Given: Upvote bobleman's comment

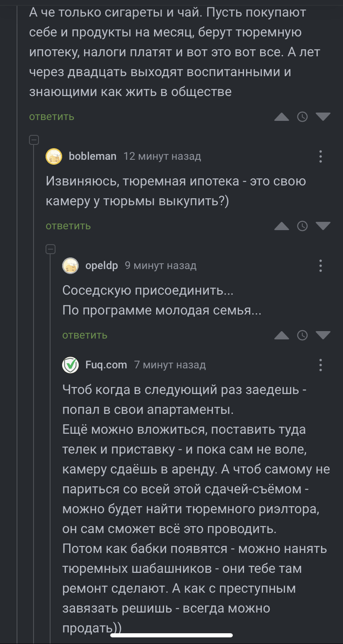Looking at the screenshot, I should [282, 226].
